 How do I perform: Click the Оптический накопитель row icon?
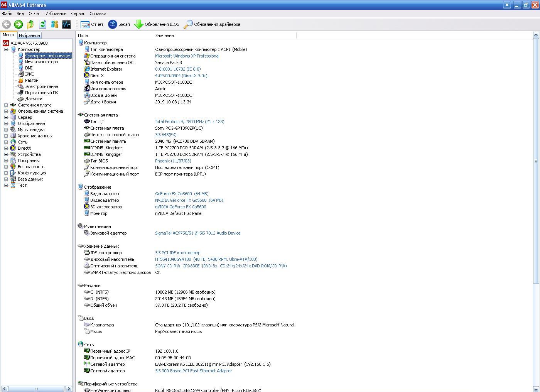point(87,266)
